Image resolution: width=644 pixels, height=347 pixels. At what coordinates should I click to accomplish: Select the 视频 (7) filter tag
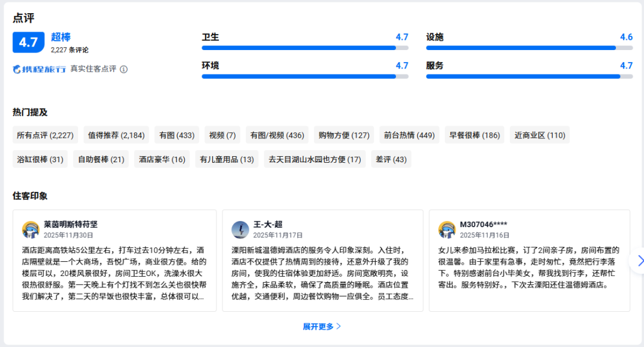pos(222,135)
